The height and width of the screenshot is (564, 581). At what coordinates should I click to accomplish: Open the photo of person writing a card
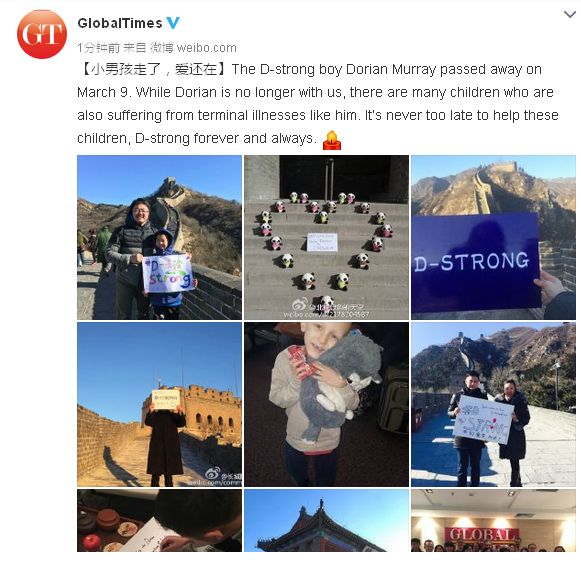pyautogui.click(x=159, y=520)
